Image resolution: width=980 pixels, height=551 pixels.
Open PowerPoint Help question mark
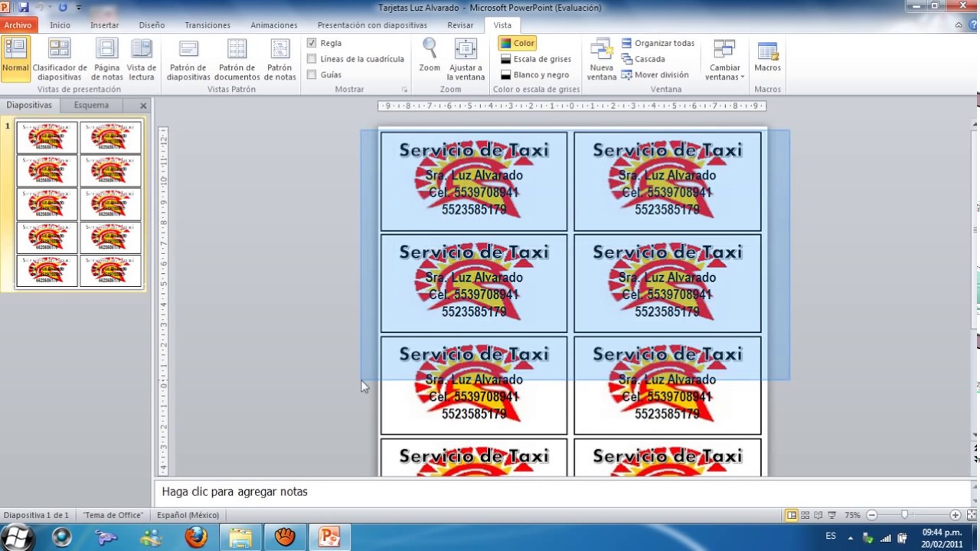click(973, 25)
